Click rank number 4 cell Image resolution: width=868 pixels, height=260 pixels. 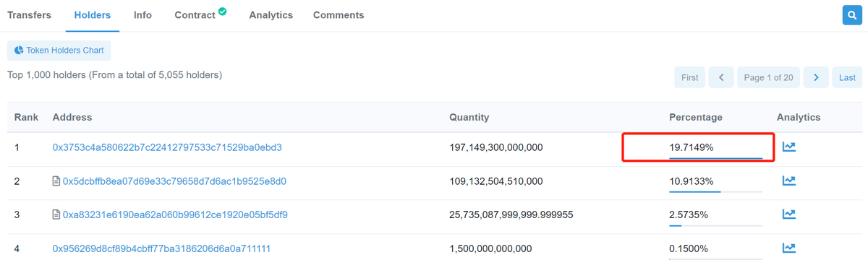[17, 248]
